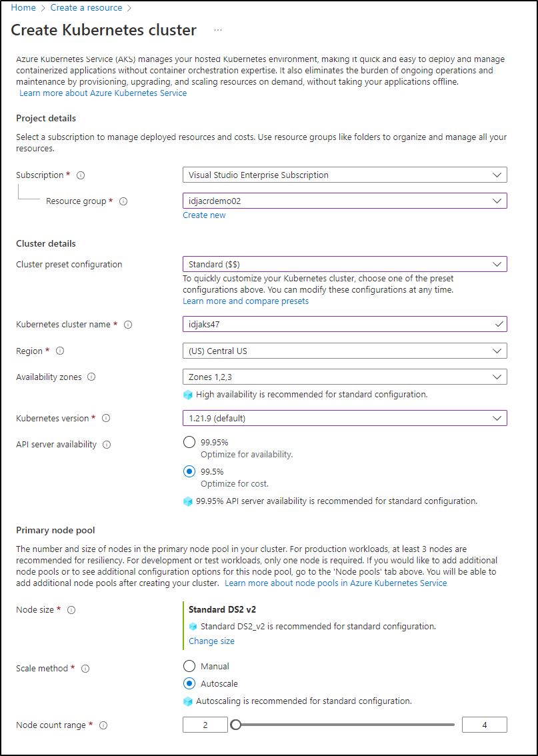
Task: Show Availability zones info tooltip
Action: coord(91,377)
